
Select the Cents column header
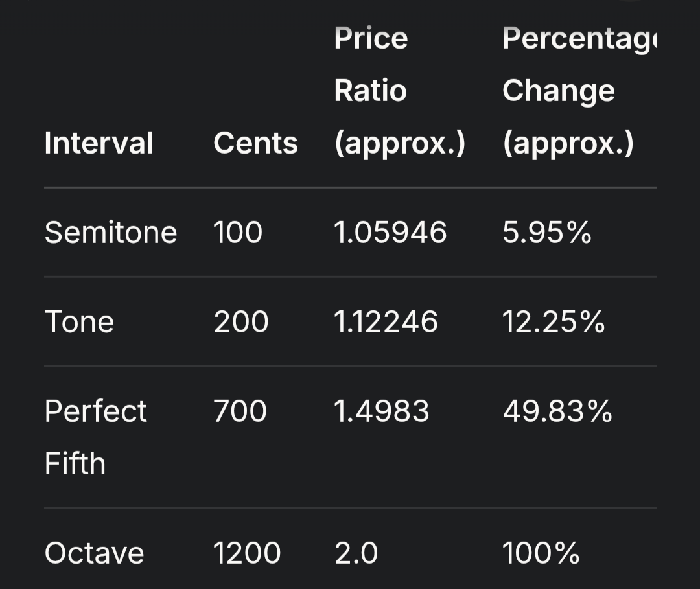coord(255,143)
